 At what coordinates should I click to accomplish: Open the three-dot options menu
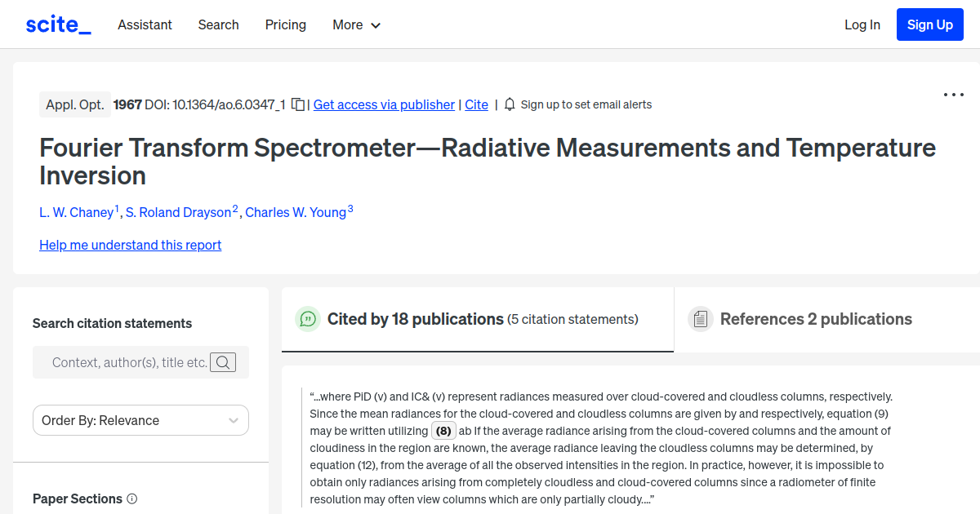pyautogui.click(x=953, y=95)
